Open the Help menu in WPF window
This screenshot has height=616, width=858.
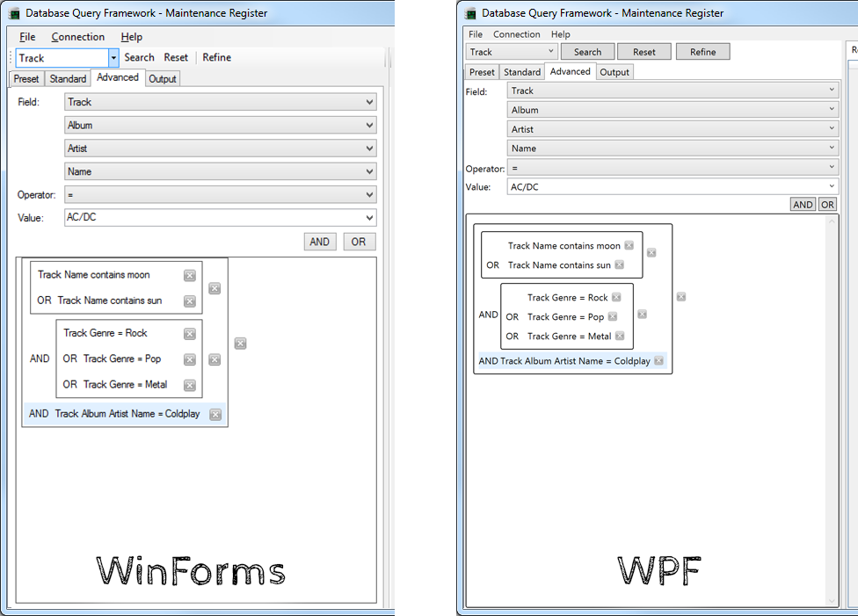[560, 34]
